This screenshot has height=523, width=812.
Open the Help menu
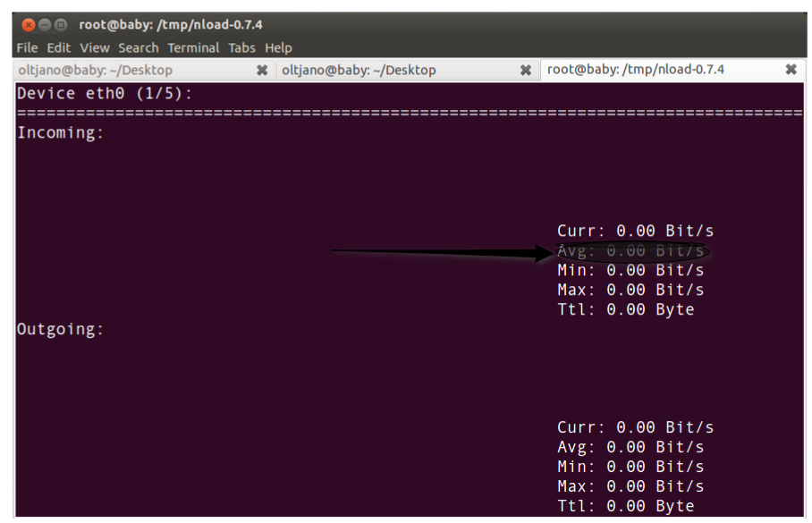[x=277, y=47]
